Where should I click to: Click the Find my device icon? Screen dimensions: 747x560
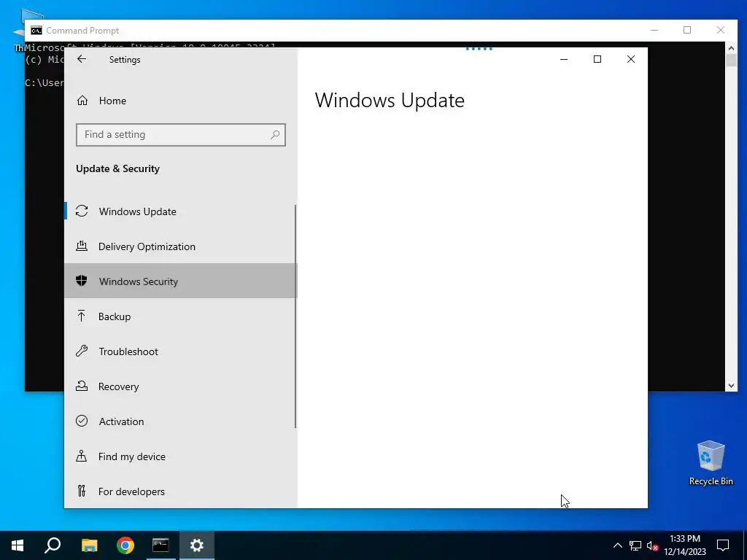coord(82,456)
